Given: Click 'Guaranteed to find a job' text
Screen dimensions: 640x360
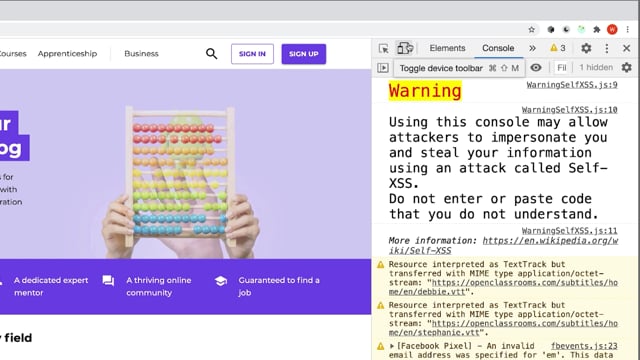Looking at the screenshot, I should click(x=279, y=287).
